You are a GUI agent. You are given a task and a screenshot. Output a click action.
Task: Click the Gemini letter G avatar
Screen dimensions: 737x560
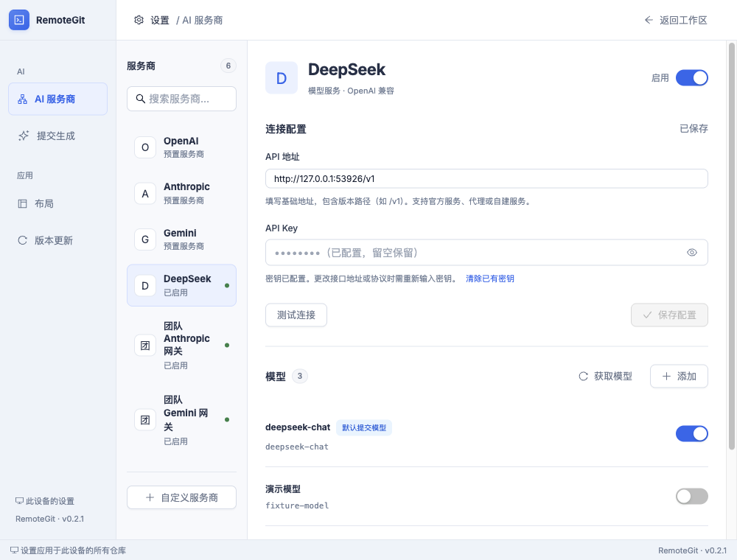tap(145, 239)
